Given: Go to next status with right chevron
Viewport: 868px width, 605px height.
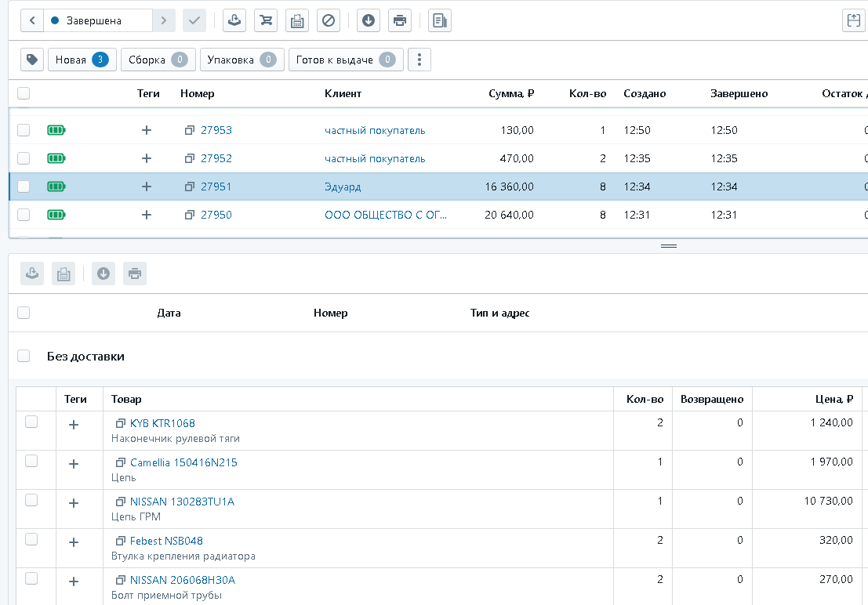Looking at the screenshot, I should coord(164,21).
